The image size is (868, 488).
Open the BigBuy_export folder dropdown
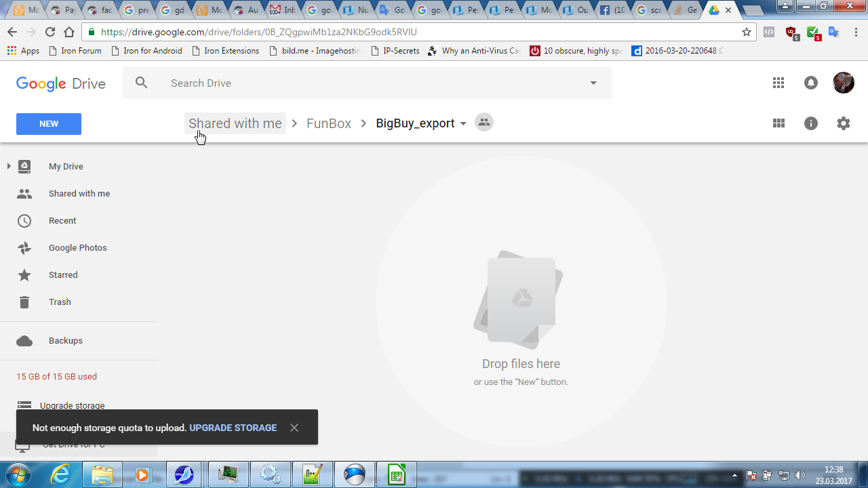[463, 123]
